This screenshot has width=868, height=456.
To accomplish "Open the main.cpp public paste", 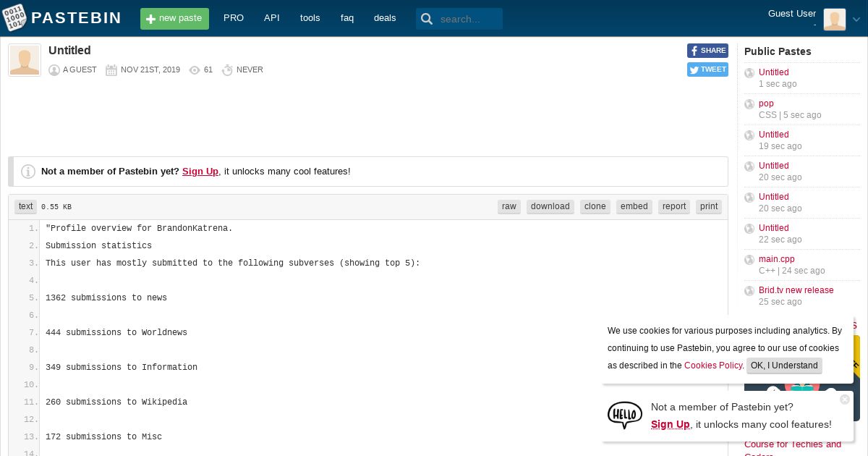I will click(x=777, y=259).
